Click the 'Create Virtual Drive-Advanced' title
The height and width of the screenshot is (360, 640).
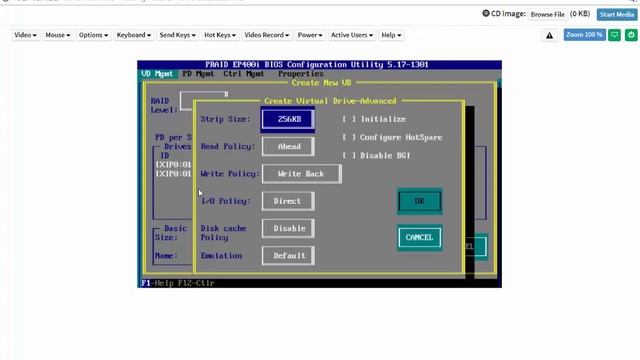click(x=330, y=101)
